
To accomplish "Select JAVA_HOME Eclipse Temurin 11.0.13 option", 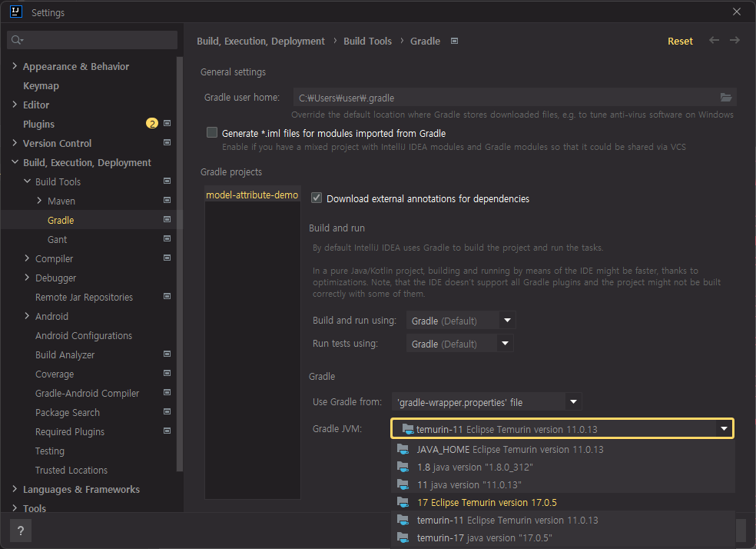I will [x=563, y=449].
